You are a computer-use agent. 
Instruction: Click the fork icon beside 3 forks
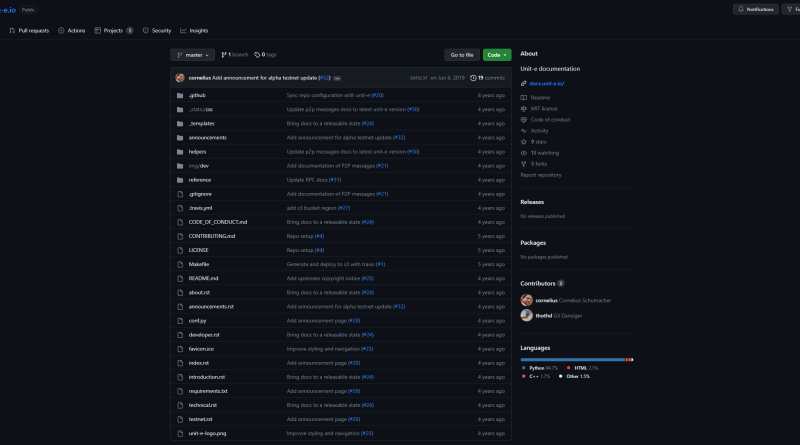pos(523,164)
